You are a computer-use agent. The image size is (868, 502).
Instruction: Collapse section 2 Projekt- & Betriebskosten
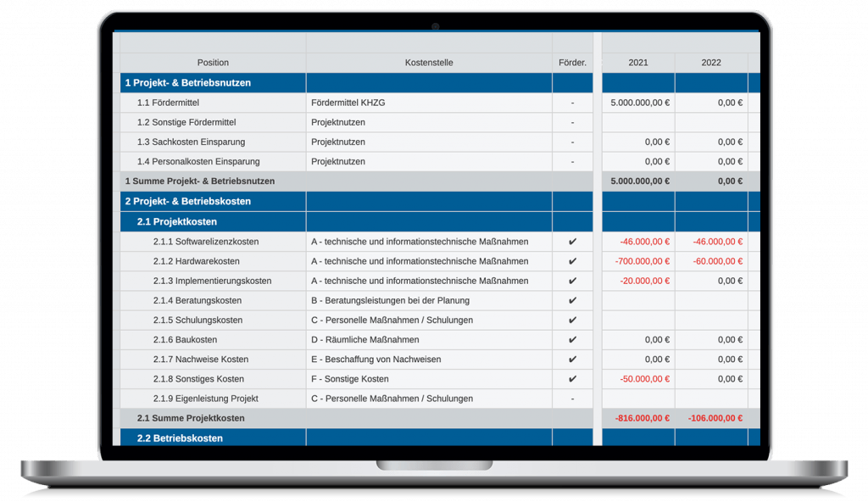187,201
